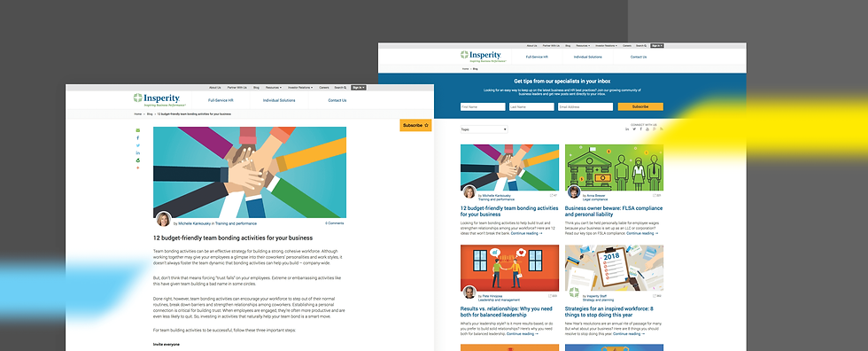Open Facebook icon under Connect With Us

click(x=641, y=129)
